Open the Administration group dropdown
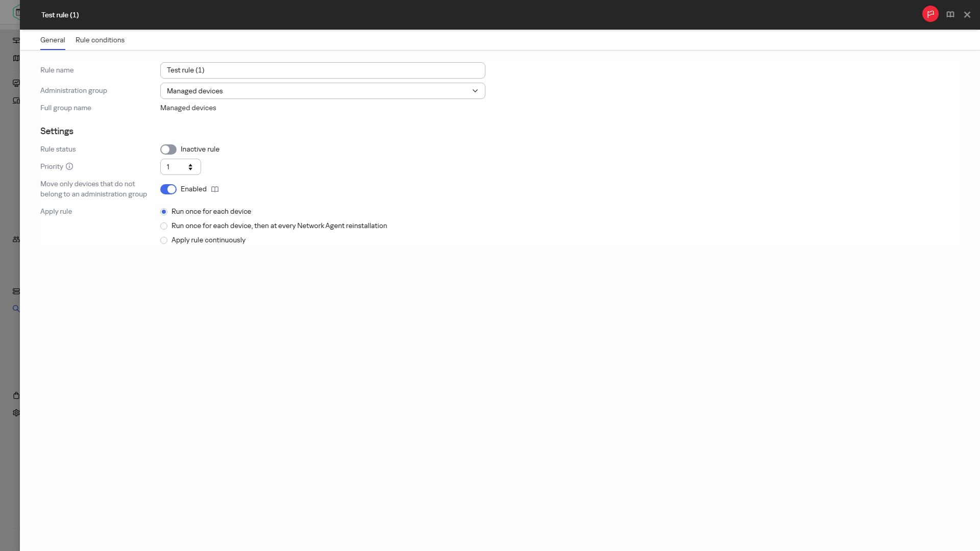The width and height of the screenshot is (980, 551). coord(323,91)
